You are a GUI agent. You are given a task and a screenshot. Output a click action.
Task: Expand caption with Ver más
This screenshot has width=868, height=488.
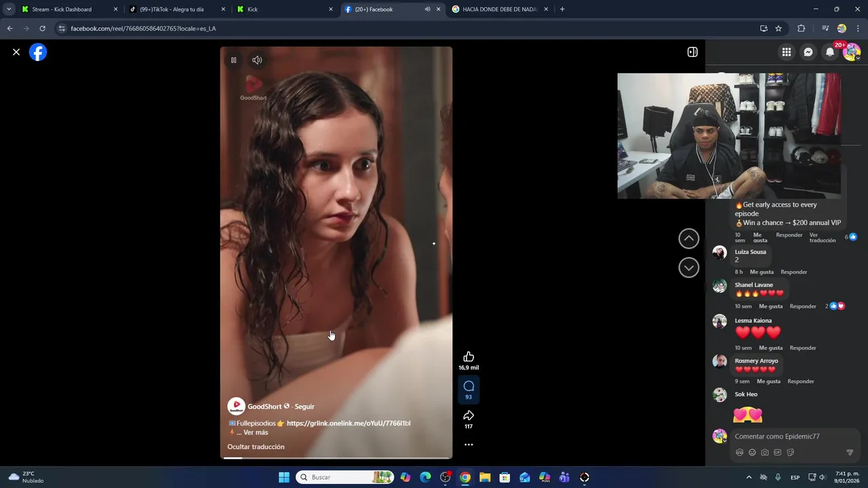click(256, 432)
